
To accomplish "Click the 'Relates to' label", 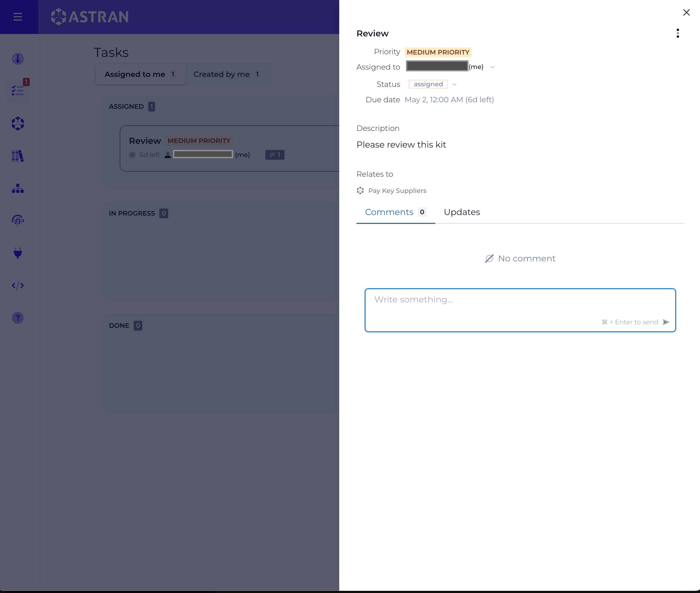I will [375, 174].
